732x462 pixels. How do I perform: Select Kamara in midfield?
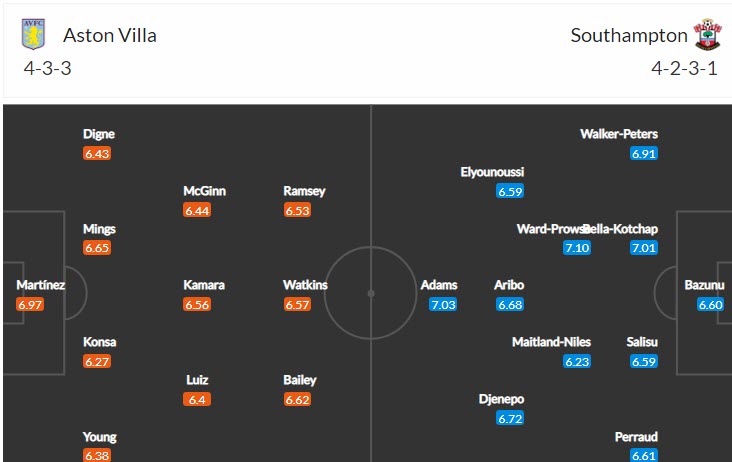(204, 285)
